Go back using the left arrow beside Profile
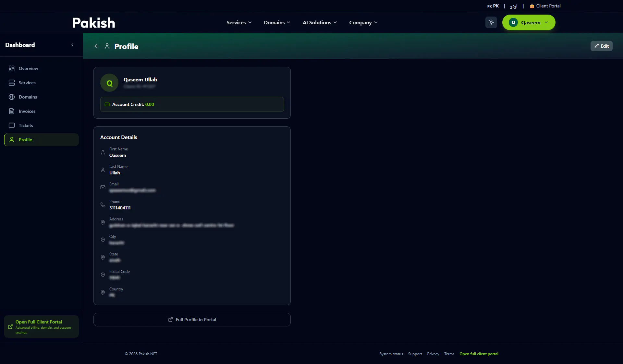 coord(96,46)
